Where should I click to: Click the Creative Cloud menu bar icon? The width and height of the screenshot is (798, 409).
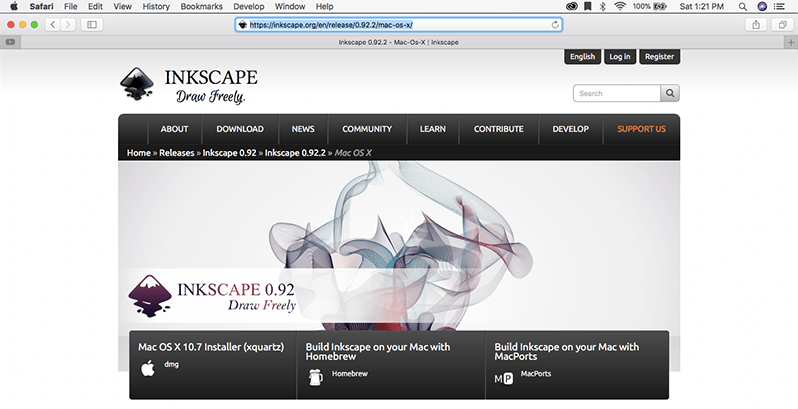pyautogui.click(x=572, y=7)
